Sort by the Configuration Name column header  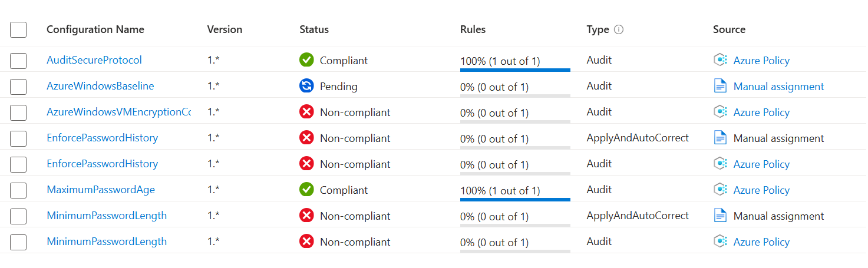click(95, 29)
